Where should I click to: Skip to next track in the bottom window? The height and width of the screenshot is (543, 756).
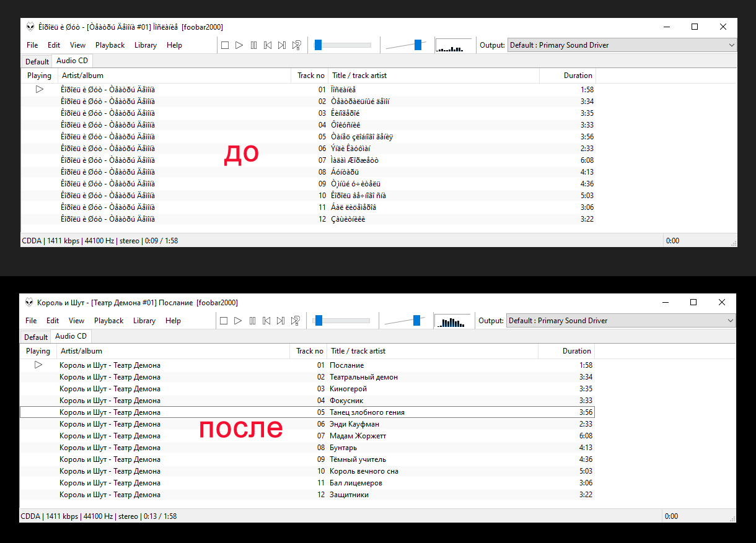point(281,321)
